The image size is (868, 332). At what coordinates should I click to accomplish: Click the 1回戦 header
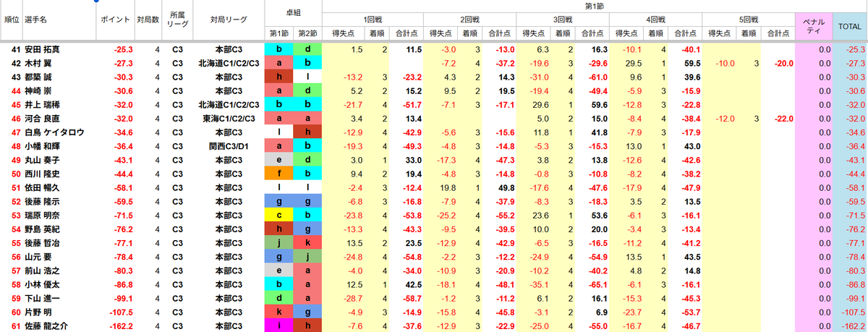374,20
